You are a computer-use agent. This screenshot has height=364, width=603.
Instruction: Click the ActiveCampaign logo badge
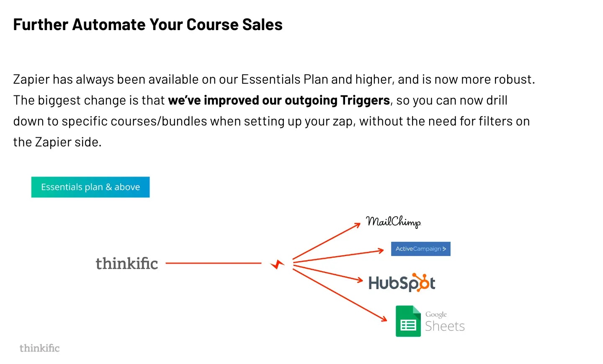[x=420, y=249]
